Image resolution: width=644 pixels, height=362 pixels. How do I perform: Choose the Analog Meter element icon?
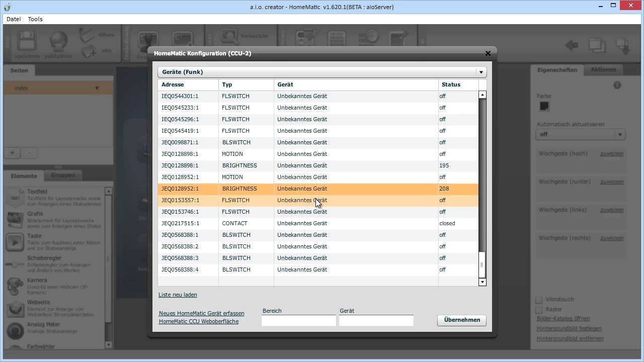15,330
